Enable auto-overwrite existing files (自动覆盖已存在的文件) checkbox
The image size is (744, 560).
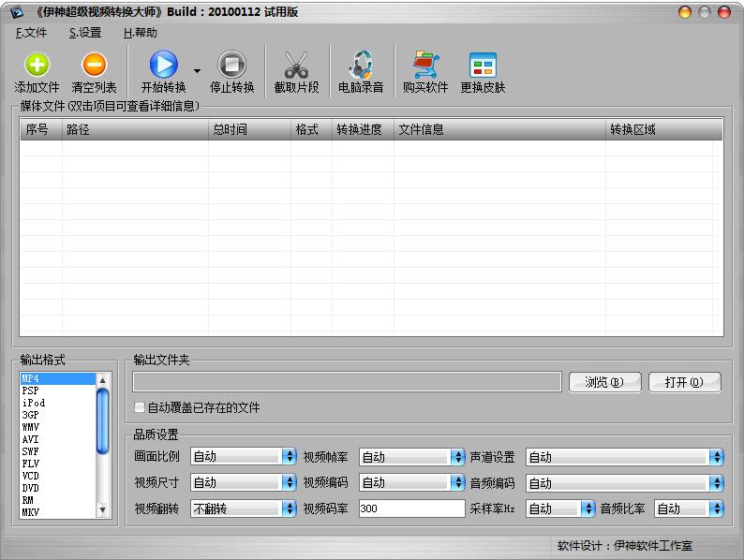141,407
